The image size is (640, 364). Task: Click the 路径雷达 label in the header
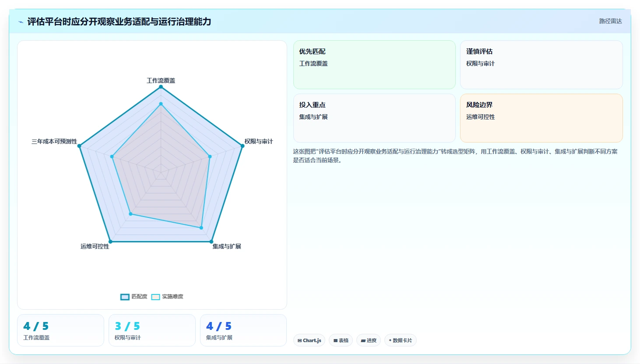coord(610,21)
